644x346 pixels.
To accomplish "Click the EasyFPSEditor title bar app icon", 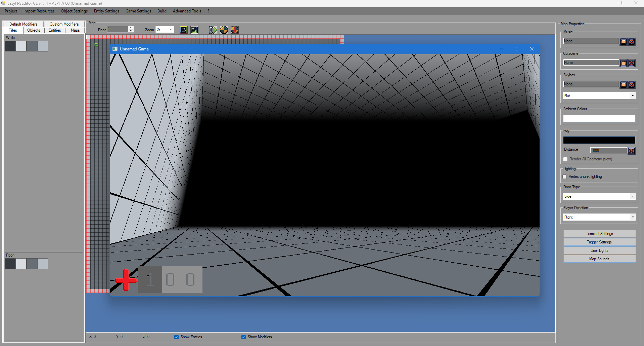I will coord(3,3).
